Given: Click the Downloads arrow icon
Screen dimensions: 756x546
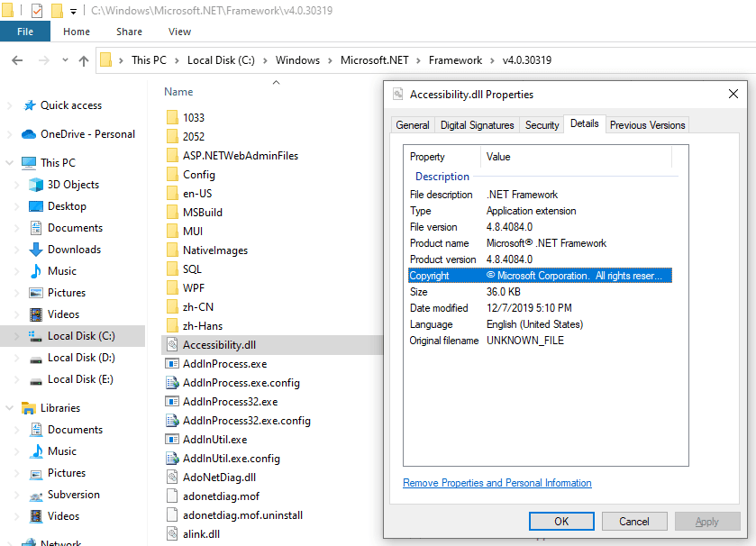Looking at the screenshot, I should [36, 250].
